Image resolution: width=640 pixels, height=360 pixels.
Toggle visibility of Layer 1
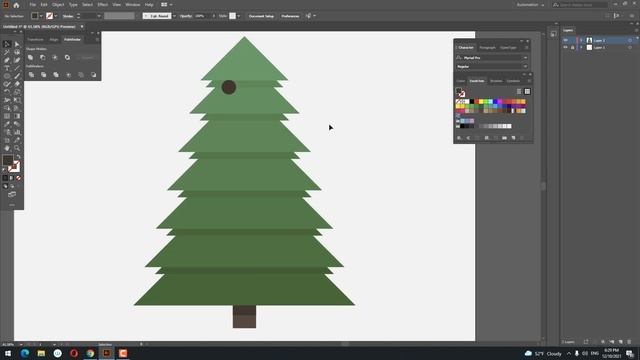click(x=565, y=47)
